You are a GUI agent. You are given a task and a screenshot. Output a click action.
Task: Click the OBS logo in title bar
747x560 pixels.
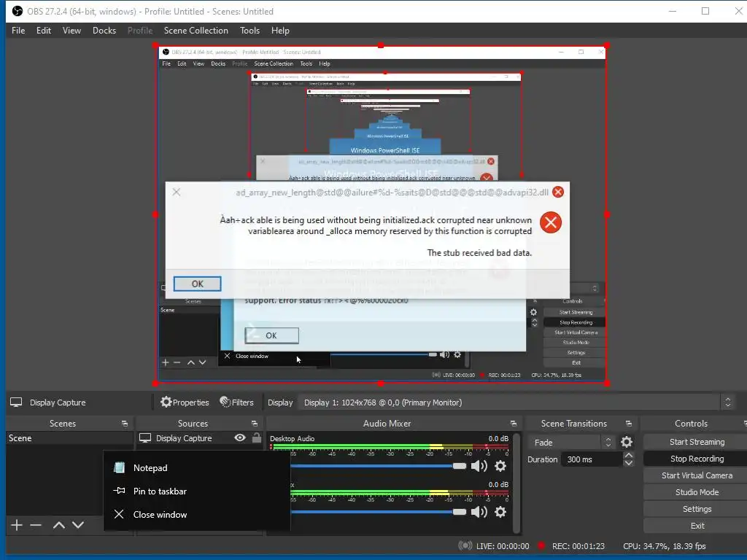click(x=18, y=11)
